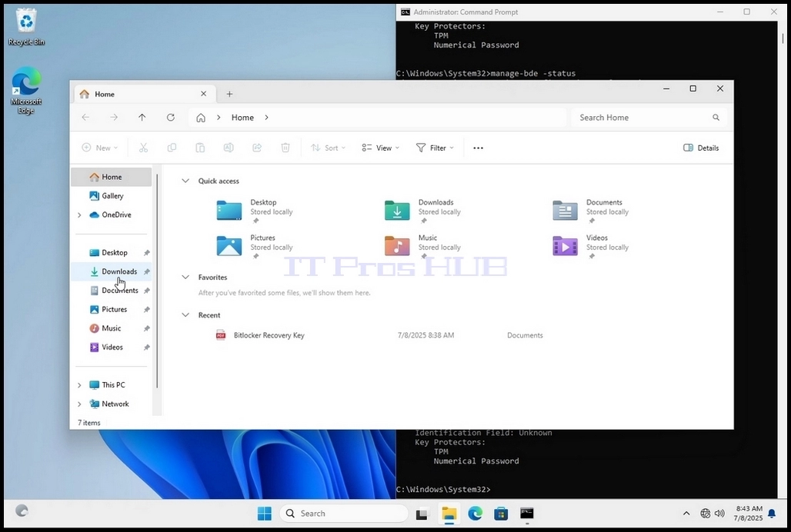Image resolution: width=791 pixels, height=532 pixels.
Task: Close the Home tab
Action: click(x=203, y=94)
